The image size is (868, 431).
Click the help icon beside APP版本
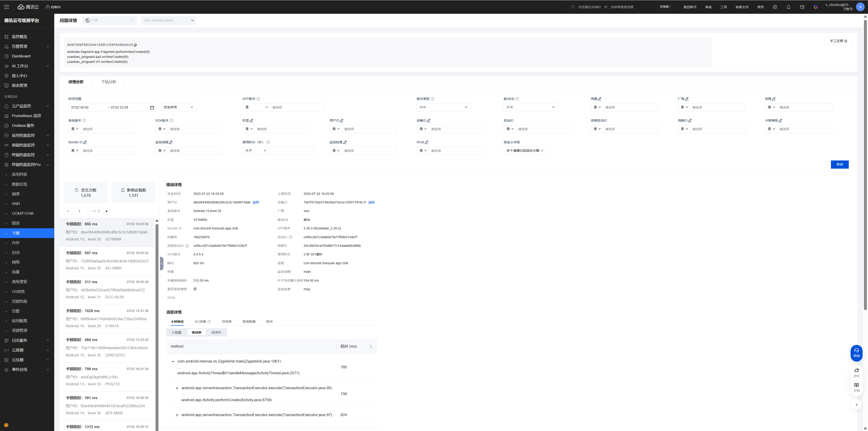click(258, 99)
